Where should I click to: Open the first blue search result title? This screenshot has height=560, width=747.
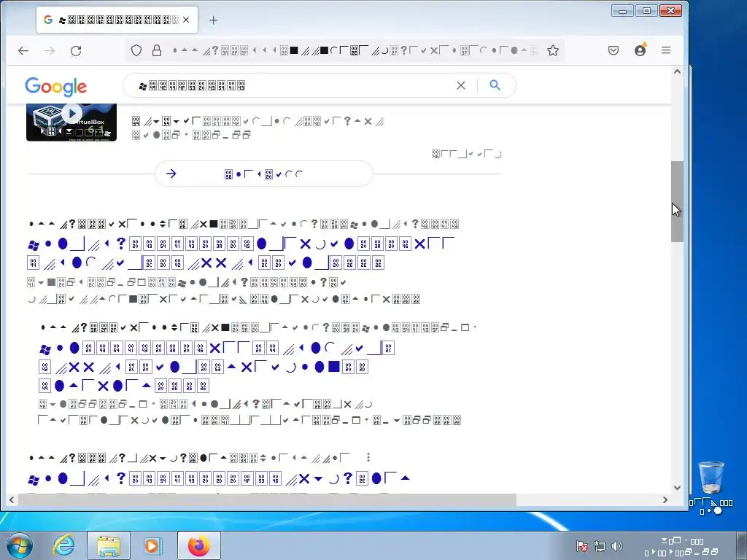[x=241, y=253]
